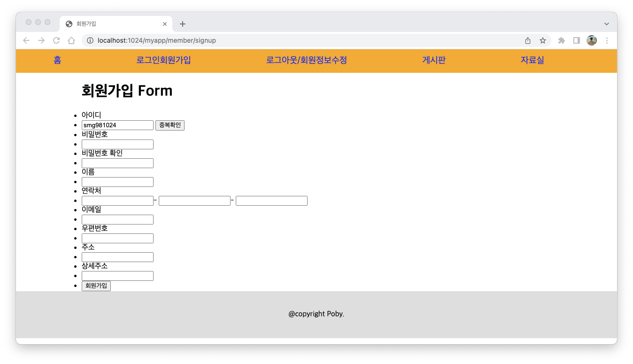Focus the first 연락처 phone field
The height and width of the screenshot is (364, 633).
tap(117, 201)
